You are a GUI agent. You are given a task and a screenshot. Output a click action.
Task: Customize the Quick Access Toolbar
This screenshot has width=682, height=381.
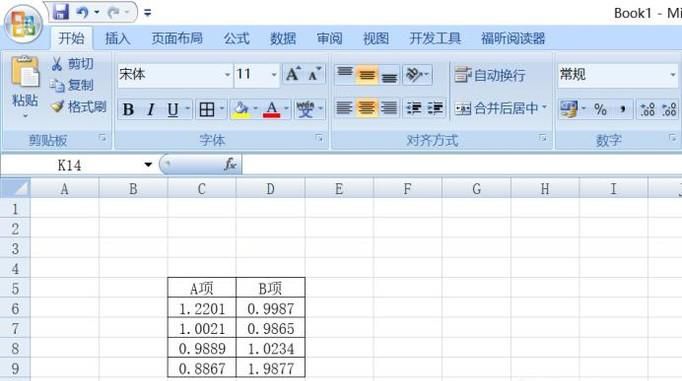point(148,13)
